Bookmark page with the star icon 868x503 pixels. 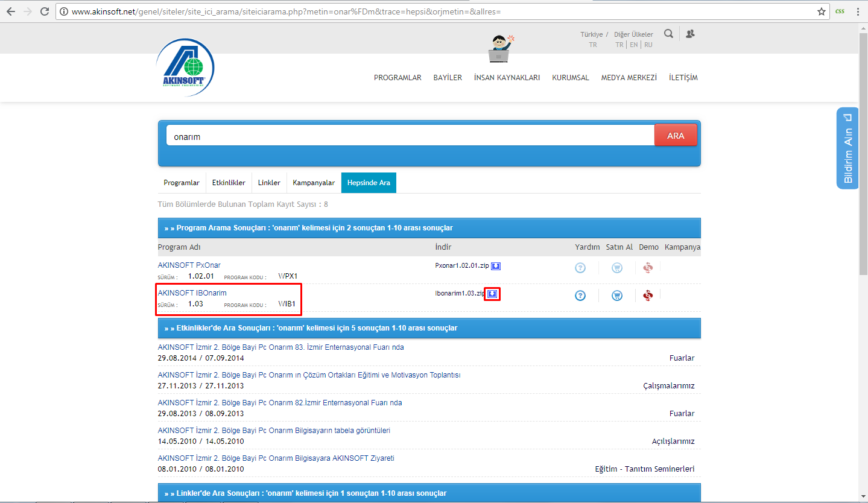click(x=822, y=11)
